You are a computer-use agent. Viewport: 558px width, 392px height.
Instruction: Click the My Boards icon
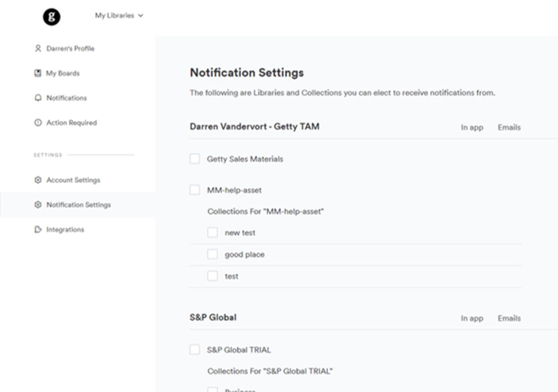point(38,73)
